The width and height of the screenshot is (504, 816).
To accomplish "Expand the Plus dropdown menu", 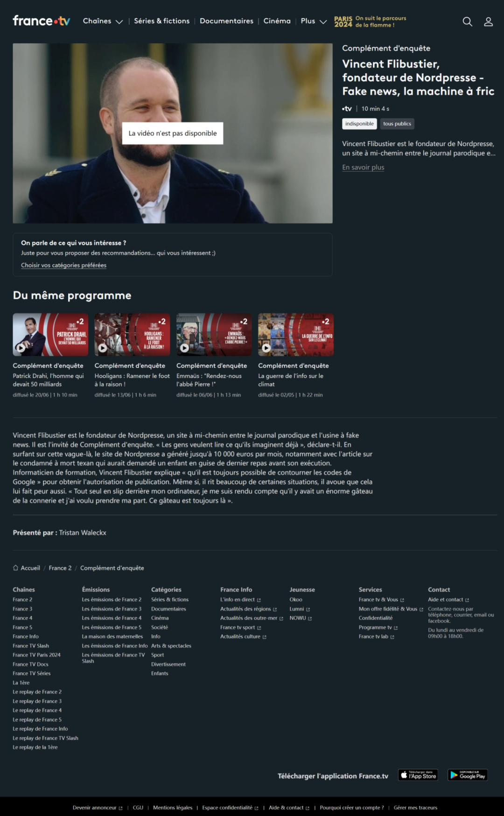I will pos(314,21).
